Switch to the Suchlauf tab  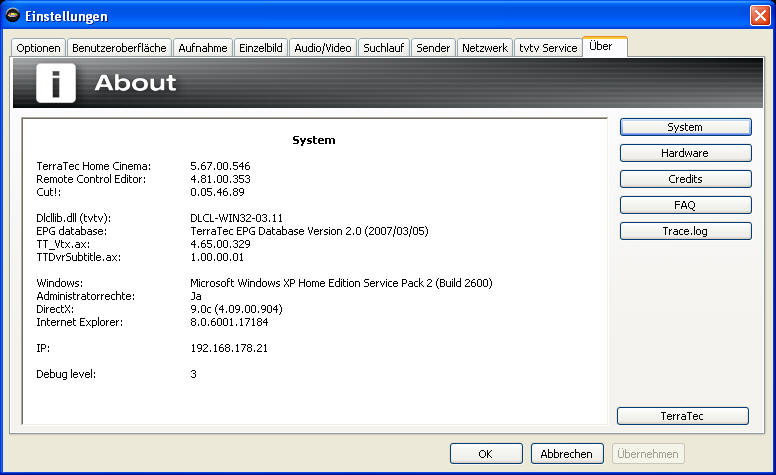click(385, 48)
